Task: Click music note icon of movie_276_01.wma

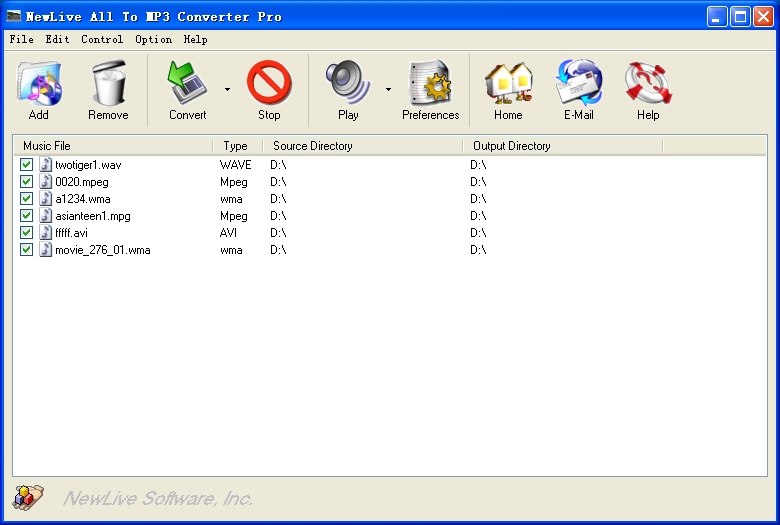Action: click(x=45, y=249)
